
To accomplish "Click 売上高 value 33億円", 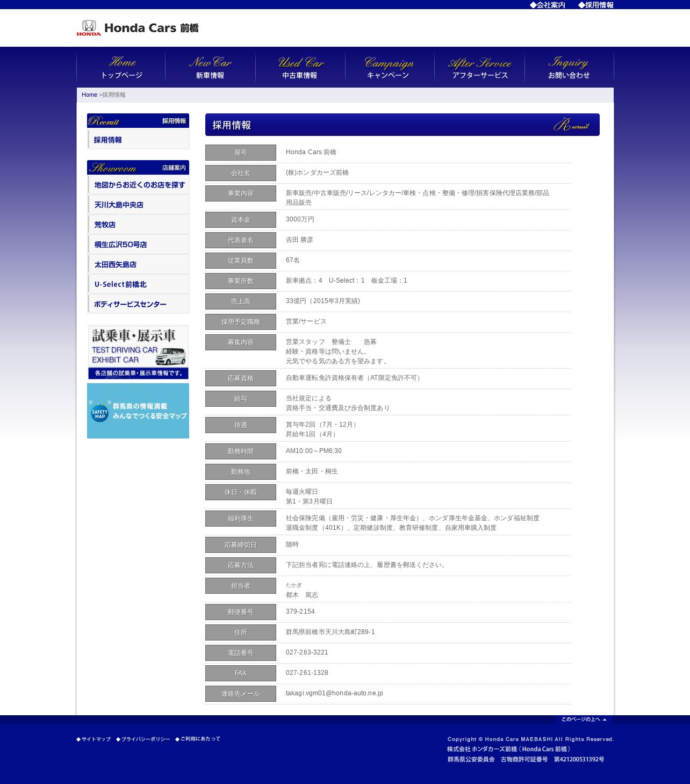I will (x=323, y=301).
